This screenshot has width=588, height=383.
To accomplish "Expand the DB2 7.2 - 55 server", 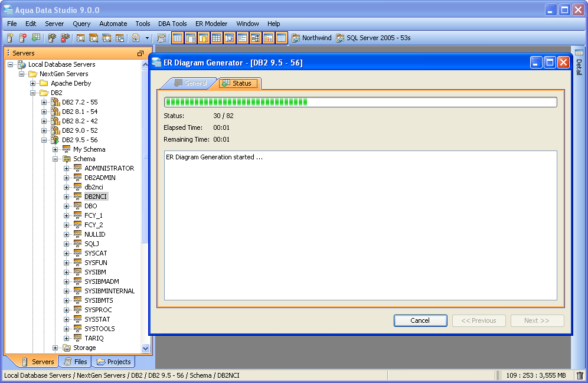I will pos(44,102).
